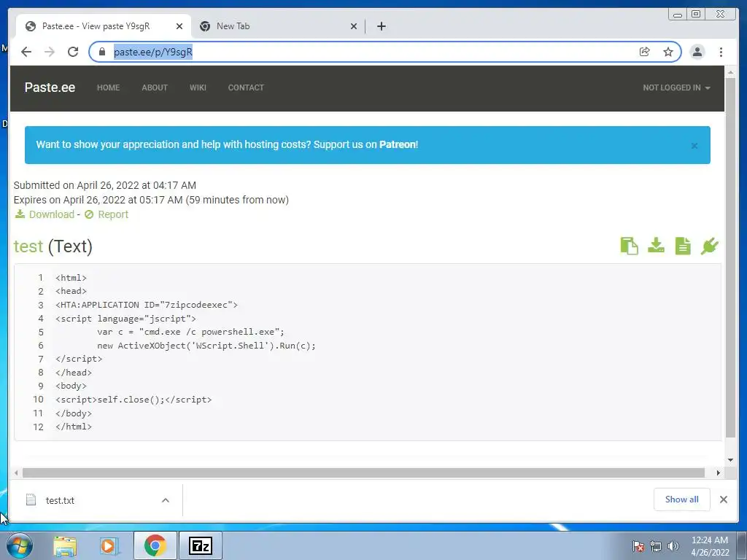This screenshot has height=560, width=747.
Task: Click the script language="jscript" line
Action: click(x=125, y=319)
